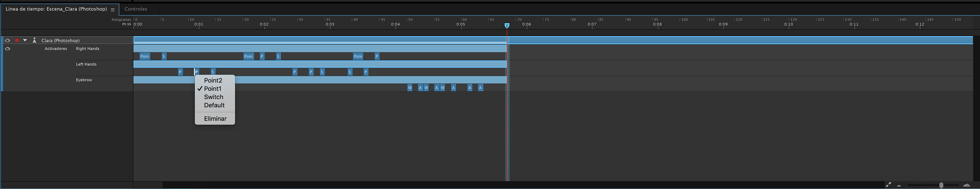Toggle the eye icon on the Activadores row
980x189 pixels.
pos(7,48)
